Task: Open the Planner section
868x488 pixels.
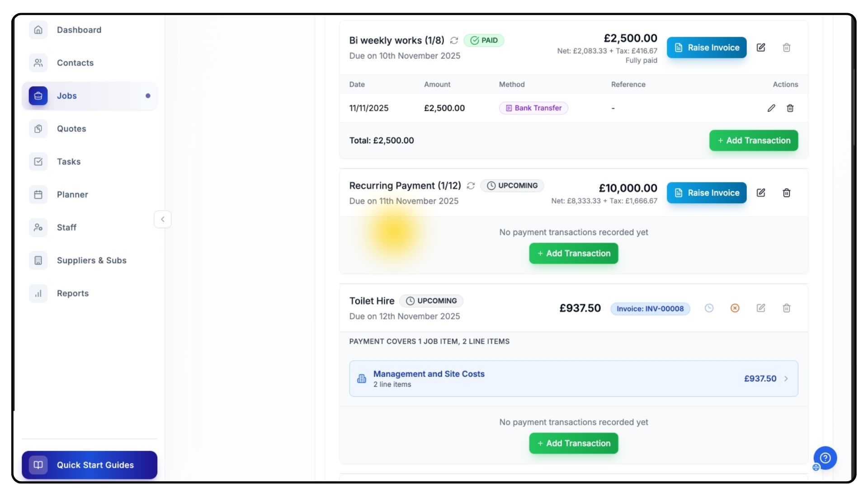Action: point(72,194)
